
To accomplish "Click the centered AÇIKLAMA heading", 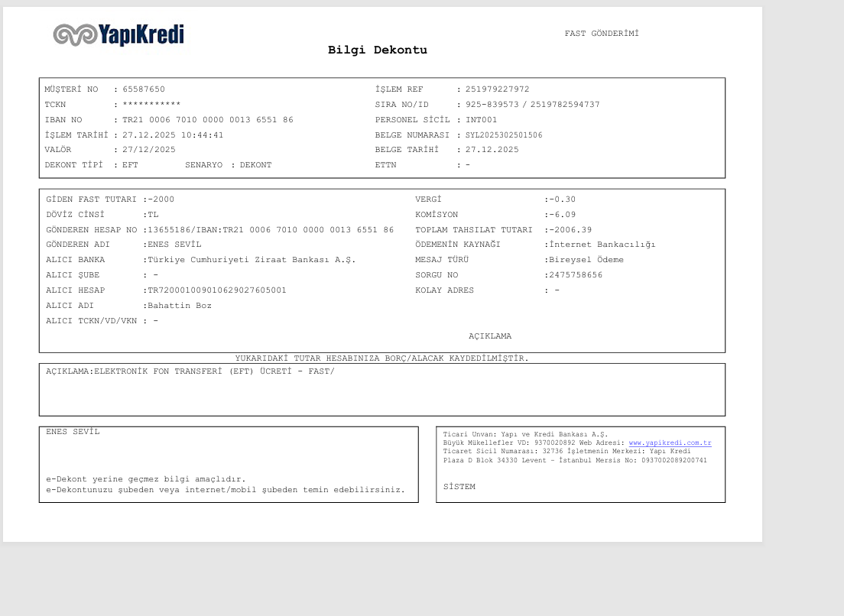I will tap(490, 336).
